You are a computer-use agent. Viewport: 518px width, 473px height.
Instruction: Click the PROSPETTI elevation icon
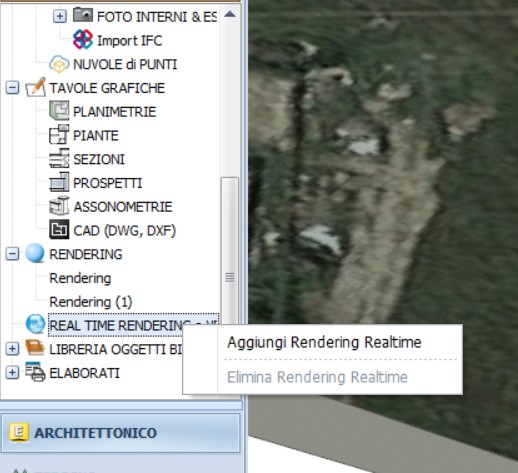tap(59, 182)
